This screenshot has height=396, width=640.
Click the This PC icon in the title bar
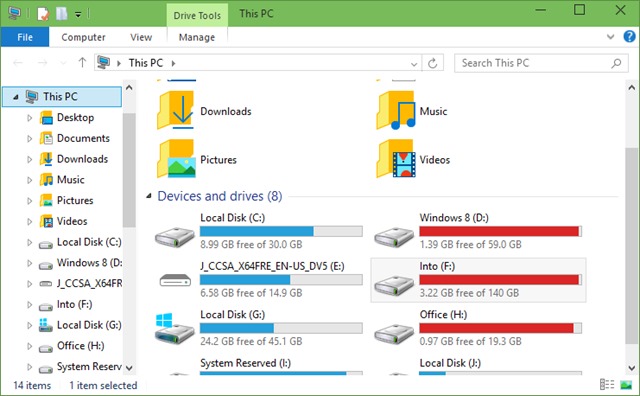(x=14, y=13)
